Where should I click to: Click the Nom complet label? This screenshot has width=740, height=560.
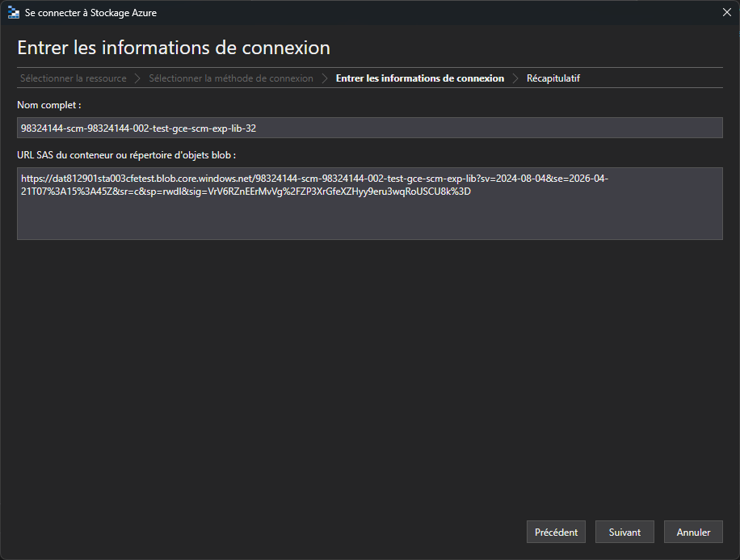pos(49,105)
